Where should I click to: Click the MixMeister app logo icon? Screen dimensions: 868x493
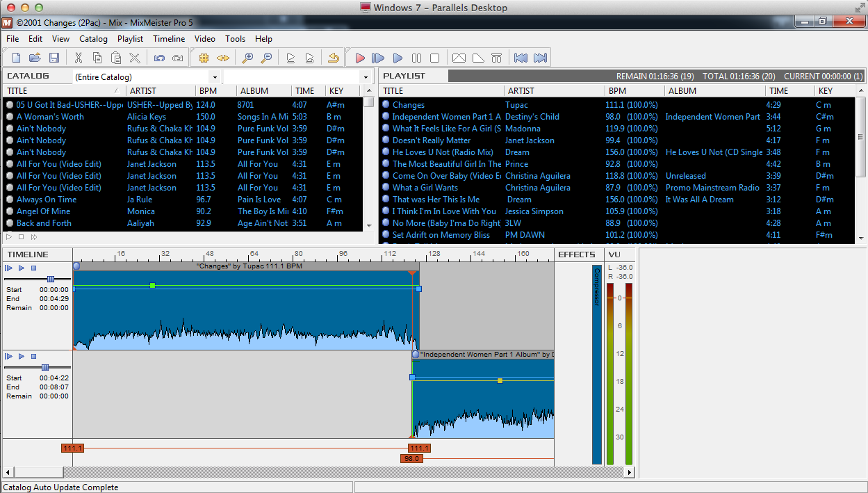click(x=8, y=22)
